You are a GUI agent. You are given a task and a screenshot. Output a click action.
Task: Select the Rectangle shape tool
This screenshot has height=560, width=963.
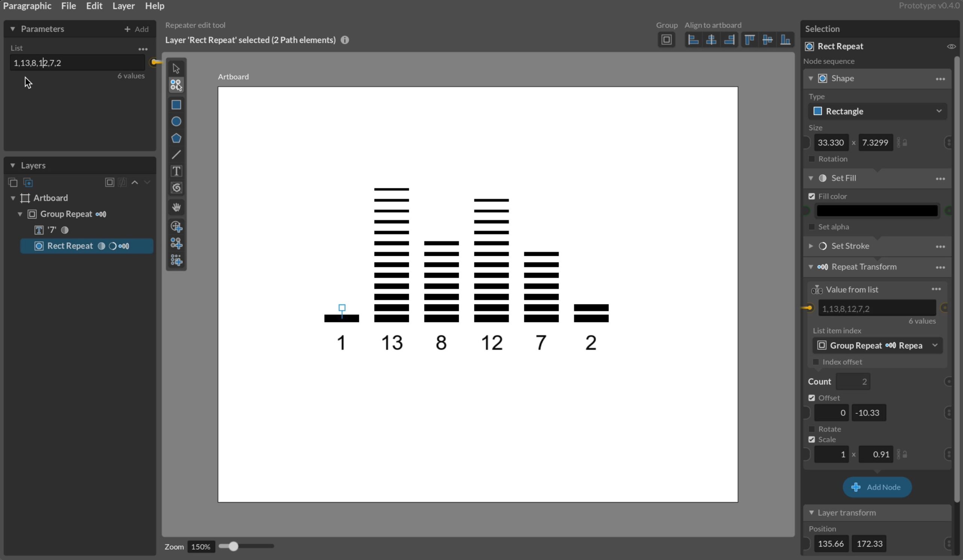click(176, 105)
